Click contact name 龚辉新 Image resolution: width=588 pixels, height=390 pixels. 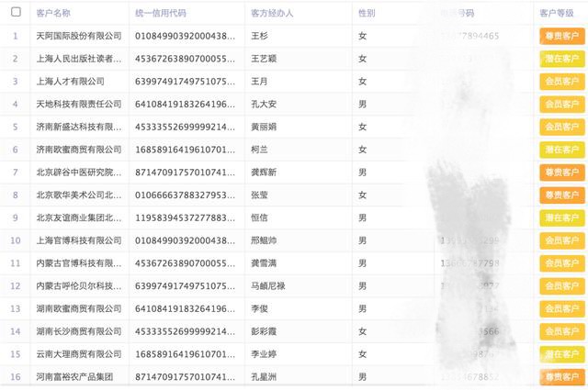click(264, 173)
